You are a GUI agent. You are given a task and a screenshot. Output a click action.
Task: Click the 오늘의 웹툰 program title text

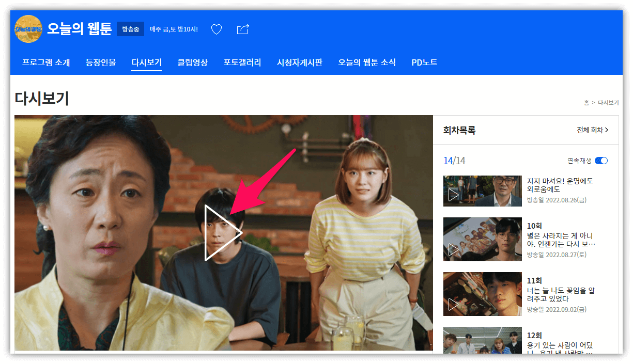(79, 28)
